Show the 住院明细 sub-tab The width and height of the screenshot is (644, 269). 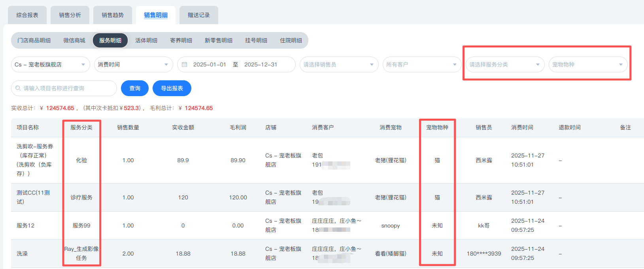[x=291, y=40]
